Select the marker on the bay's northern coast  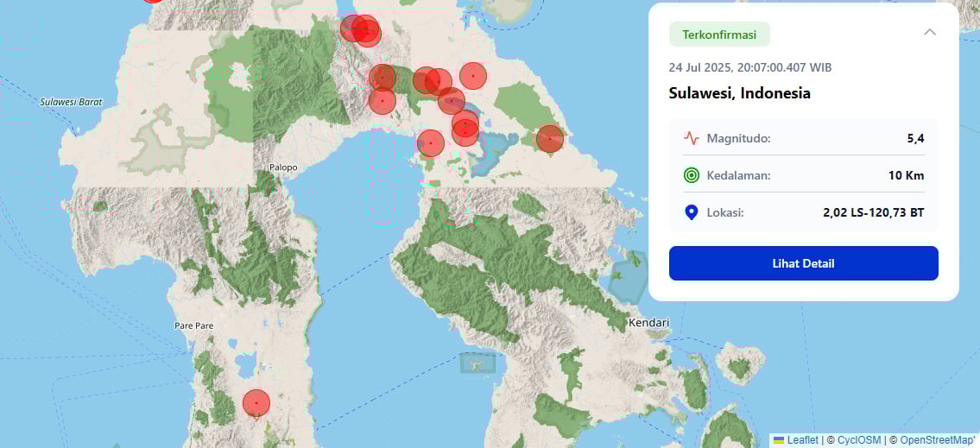430,143
